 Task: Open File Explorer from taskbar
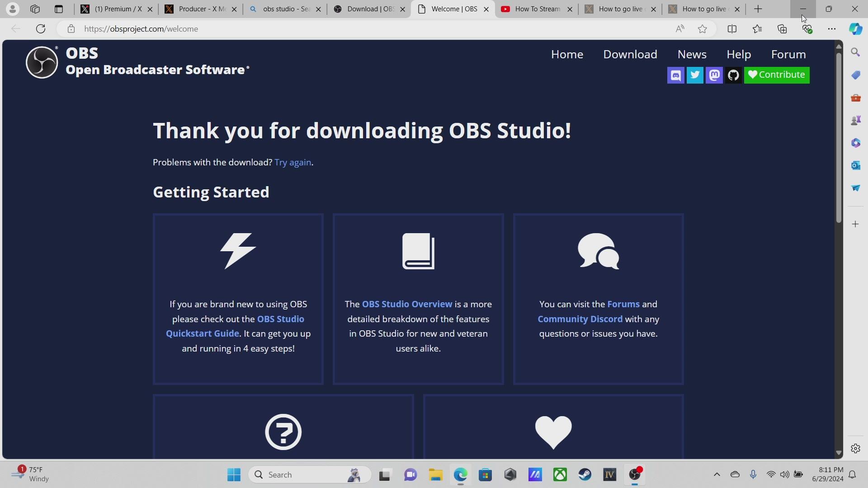[435, 475]
